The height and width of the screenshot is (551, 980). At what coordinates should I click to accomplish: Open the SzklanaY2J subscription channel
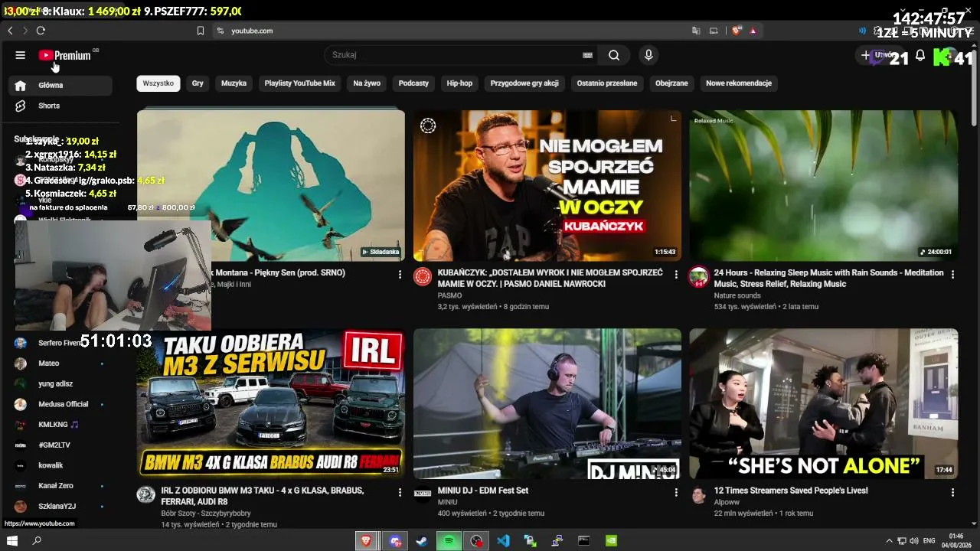click(60, 506)
